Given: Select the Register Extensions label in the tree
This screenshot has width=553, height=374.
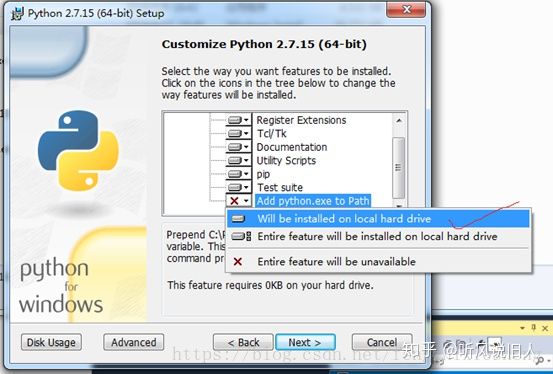Looking at the screenshot, I should pyautogui.click(x=301, y=120).
